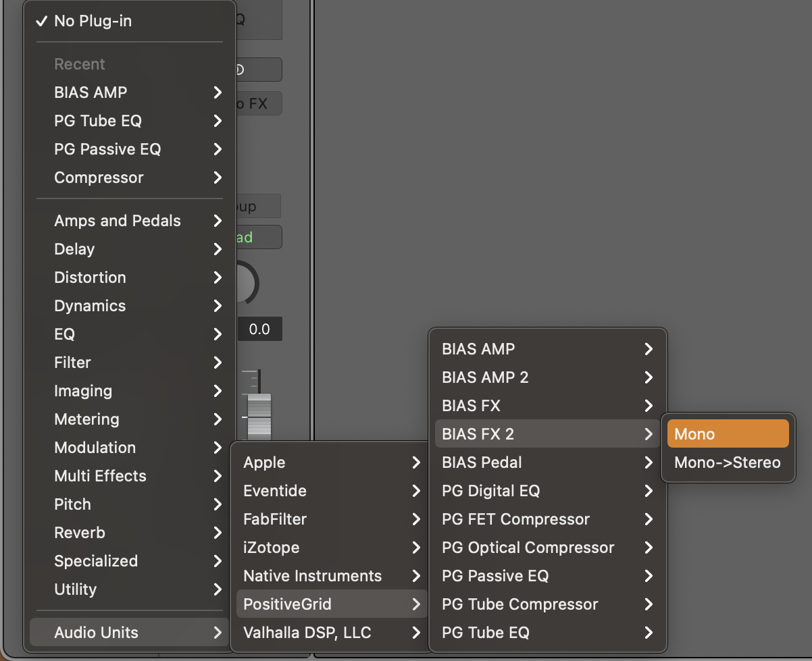Open the BIAS Pedal plug-in entry

coord(548,462)
